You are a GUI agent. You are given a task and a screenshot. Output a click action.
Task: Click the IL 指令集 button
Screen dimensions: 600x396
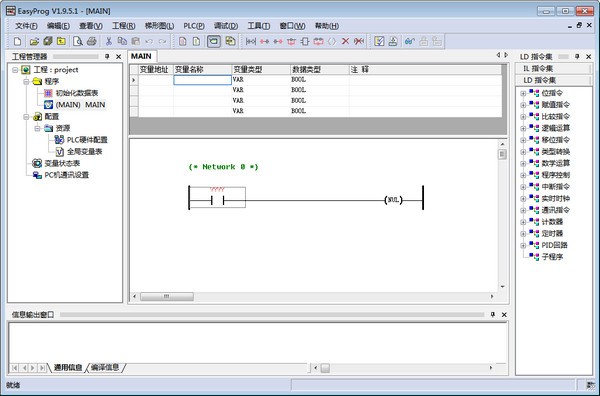coord(553,68)
